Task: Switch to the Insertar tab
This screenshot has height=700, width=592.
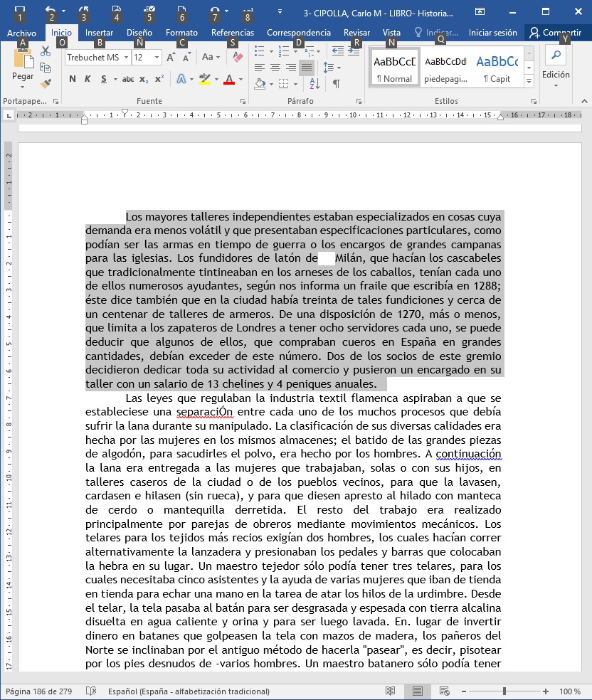Action: point(99,33)
